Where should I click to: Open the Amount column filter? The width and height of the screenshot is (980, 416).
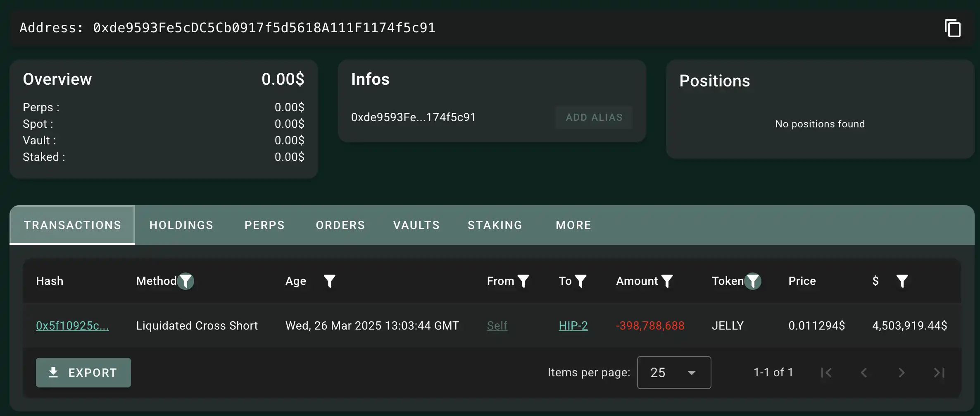tap(667, 281)
